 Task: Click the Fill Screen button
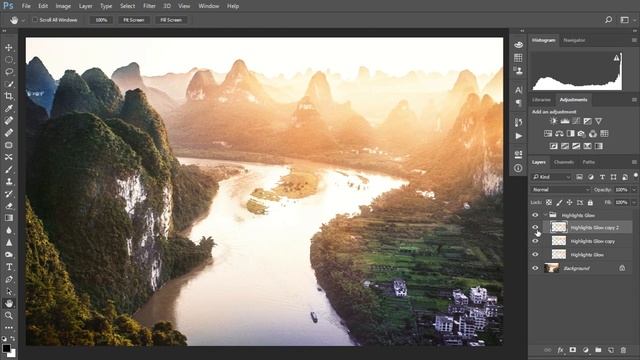tap(171, 20)
